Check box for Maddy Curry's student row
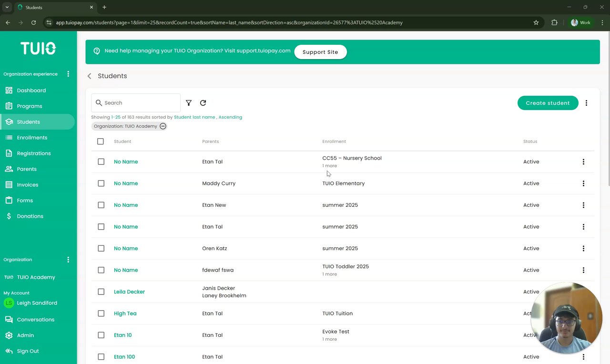610x364 pixels. (x=101, y=183)
